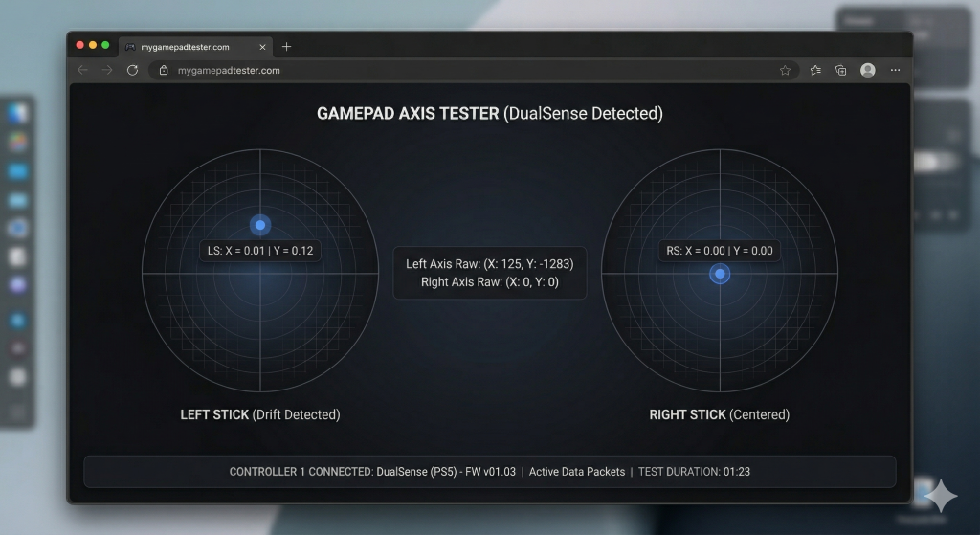The width and height of the screenshot is (980, 535).
Task: Open the favorites list icon
Action: pos(815,70)
